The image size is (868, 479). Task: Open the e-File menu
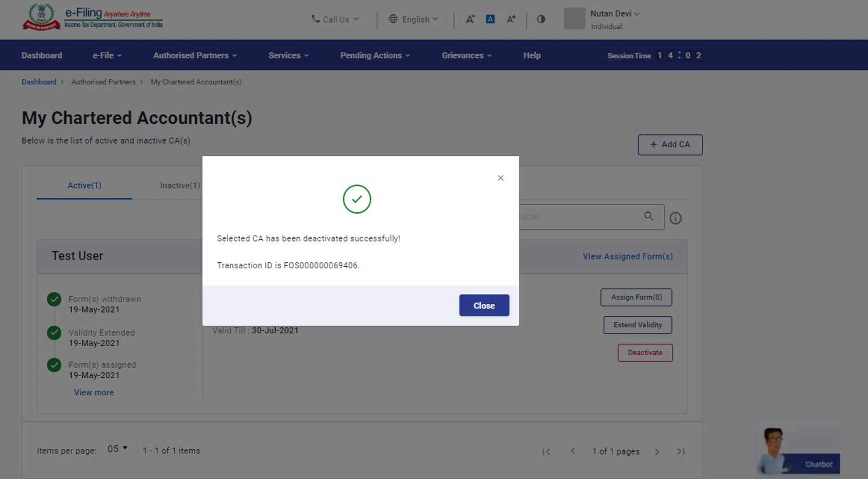tap(107, 55)
